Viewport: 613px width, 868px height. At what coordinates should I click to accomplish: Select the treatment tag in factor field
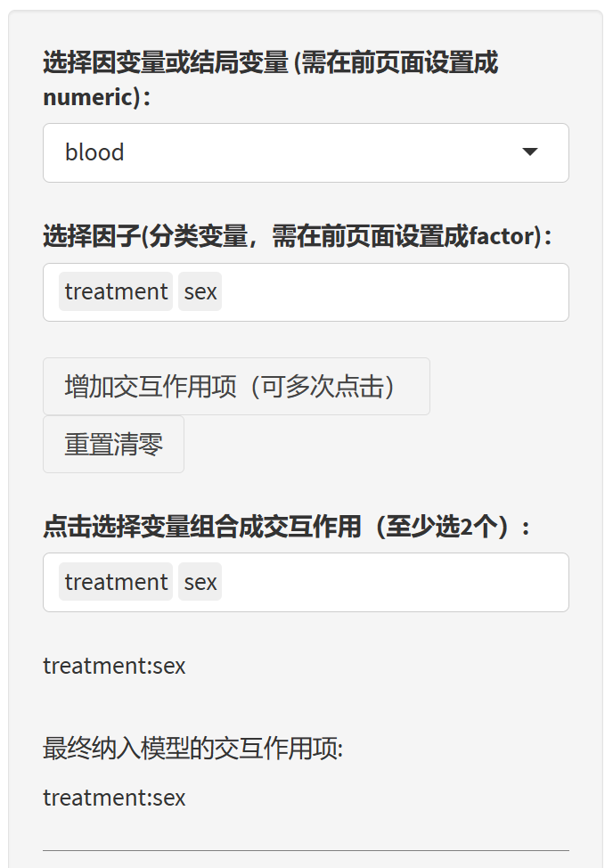pos(116,292)
